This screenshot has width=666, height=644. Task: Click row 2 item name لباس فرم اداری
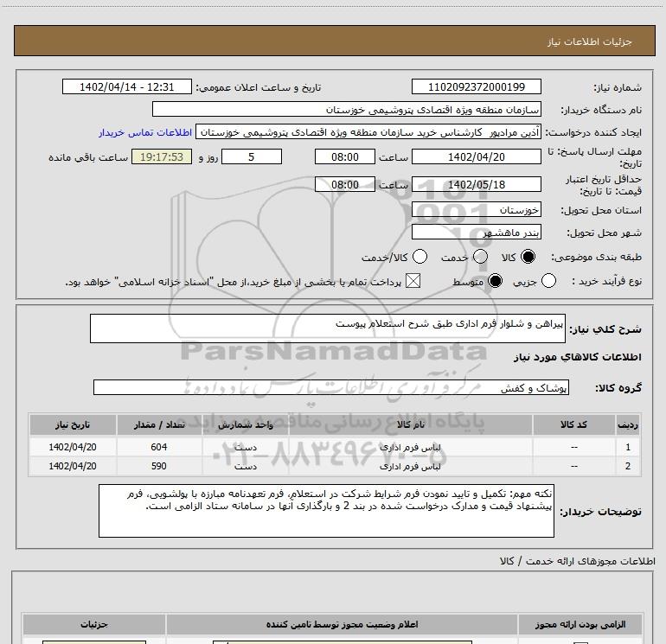point(410,466)
